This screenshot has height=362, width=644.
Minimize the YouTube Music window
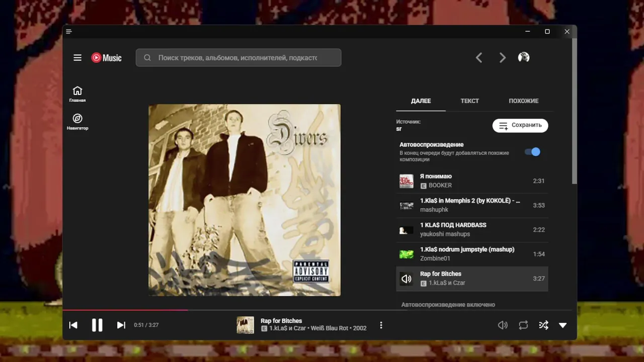coord(528,32)
